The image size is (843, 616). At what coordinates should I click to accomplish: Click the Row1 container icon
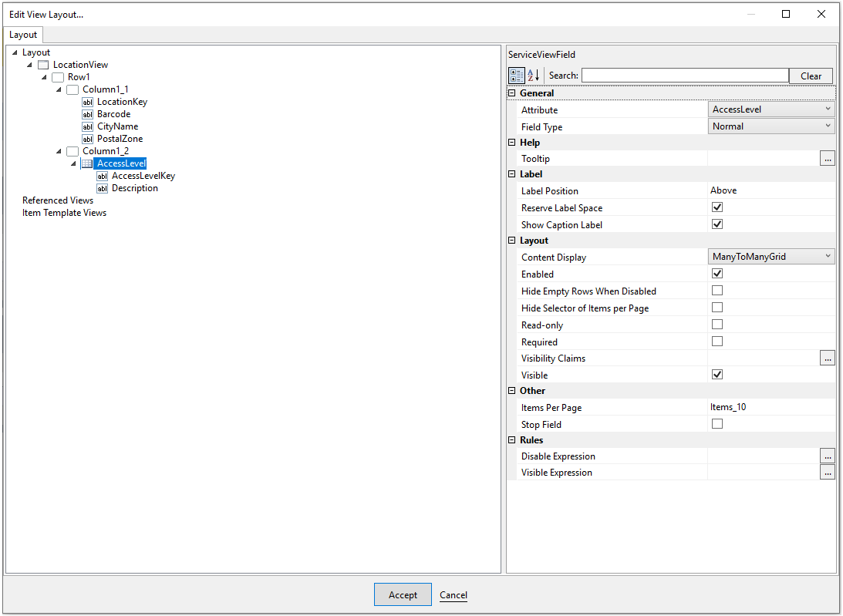click(x=58, y=77)
